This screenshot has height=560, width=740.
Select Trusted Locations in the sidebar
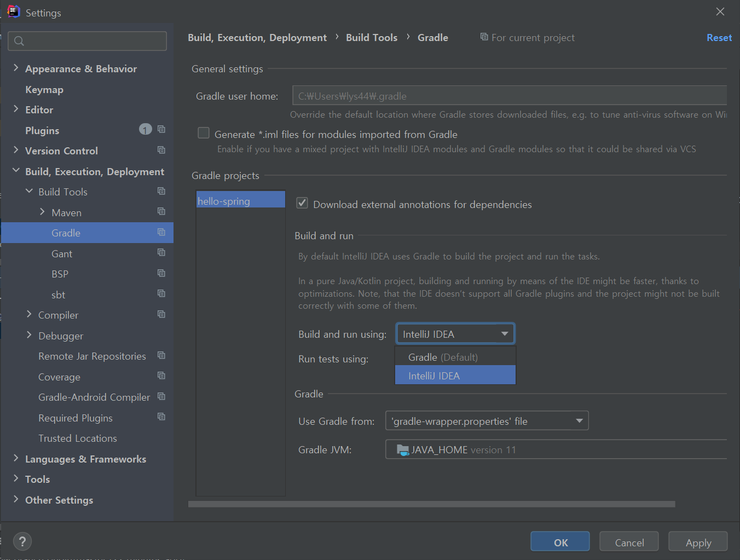(x=77, y=438)
